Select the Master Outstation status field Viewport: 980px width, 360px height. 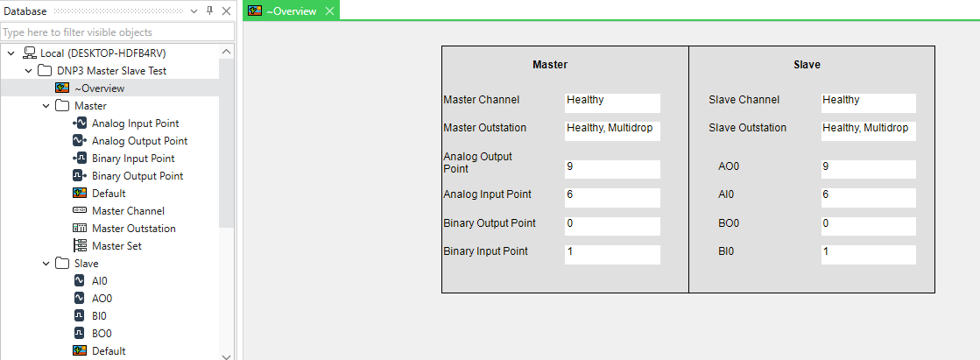pos(612,131)
